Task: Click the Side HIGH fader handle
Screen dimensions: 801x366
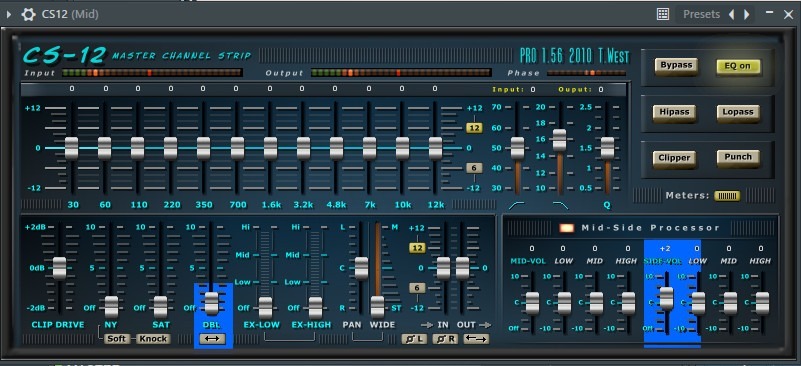Action: tap(762, 303)
